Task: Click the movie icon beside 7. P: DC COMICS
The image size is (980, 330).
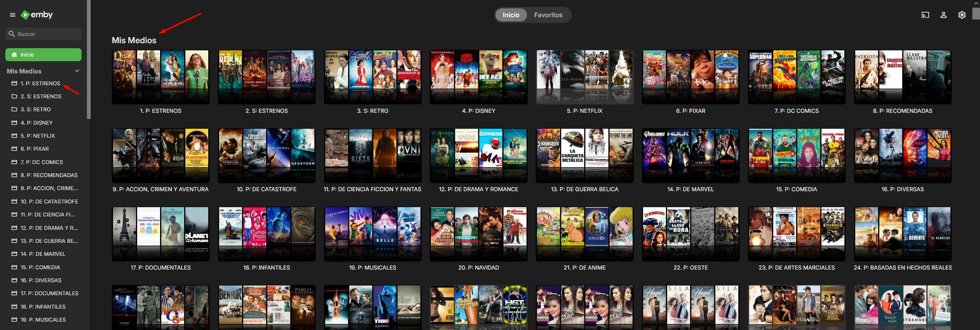Action: click(x=14, y=162)
